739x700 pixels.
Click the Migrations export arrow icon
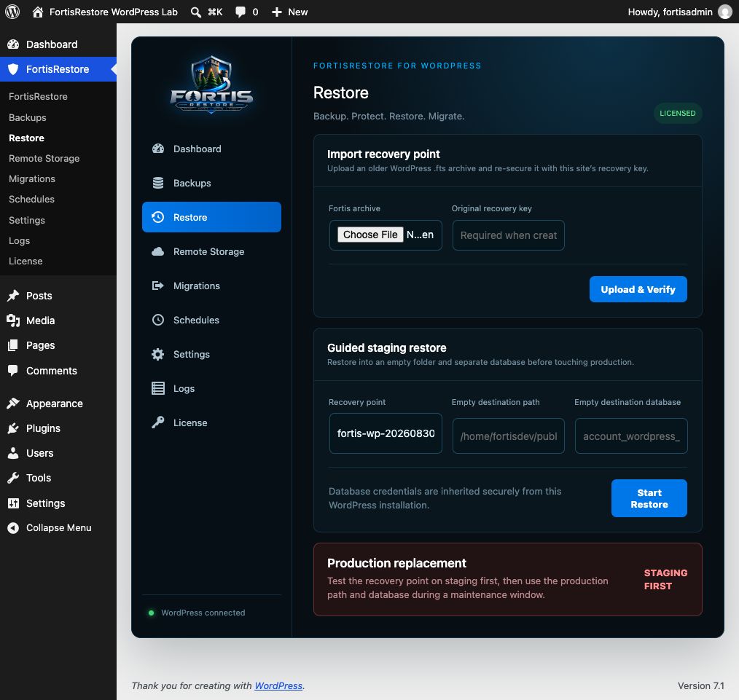(x=158, y=286)
